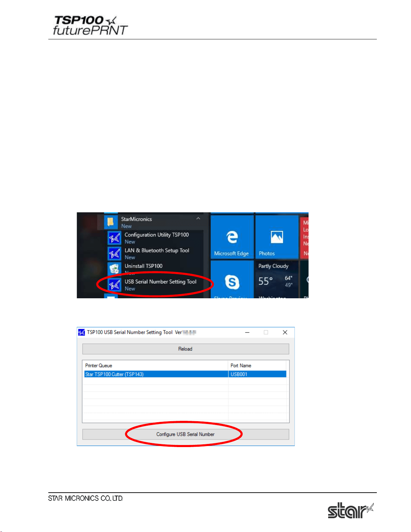The width and height of the screenshot is (411, 532).
Task: Open the Microsoft Edge tile
Action: click(x=232, y=237)
